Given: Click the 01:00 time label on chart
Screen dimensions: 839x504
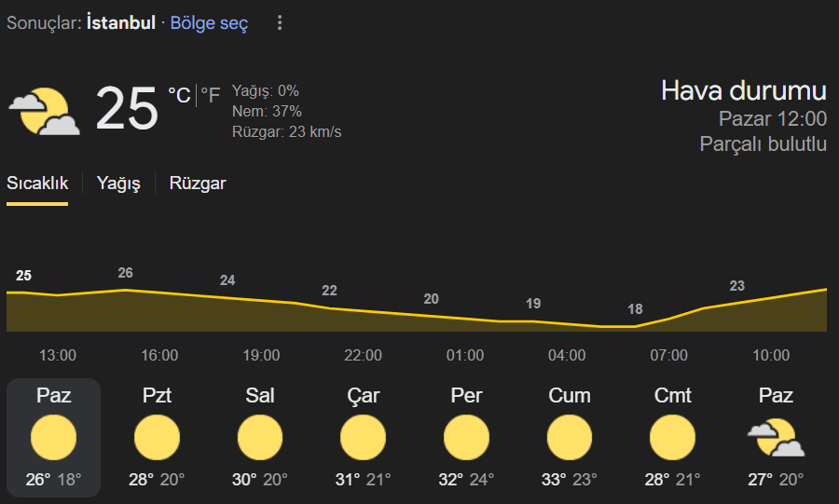Looking at the screenshot, I should pyautogui.click(x=465, y=356).
